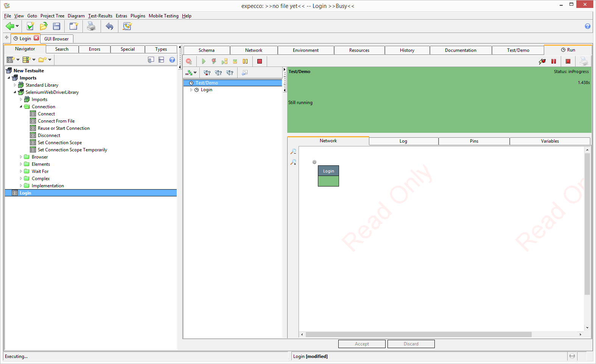The width and height of the screenshot is (596, 364).
Task: Expand the Browser folder
Action: click(21, 157)
